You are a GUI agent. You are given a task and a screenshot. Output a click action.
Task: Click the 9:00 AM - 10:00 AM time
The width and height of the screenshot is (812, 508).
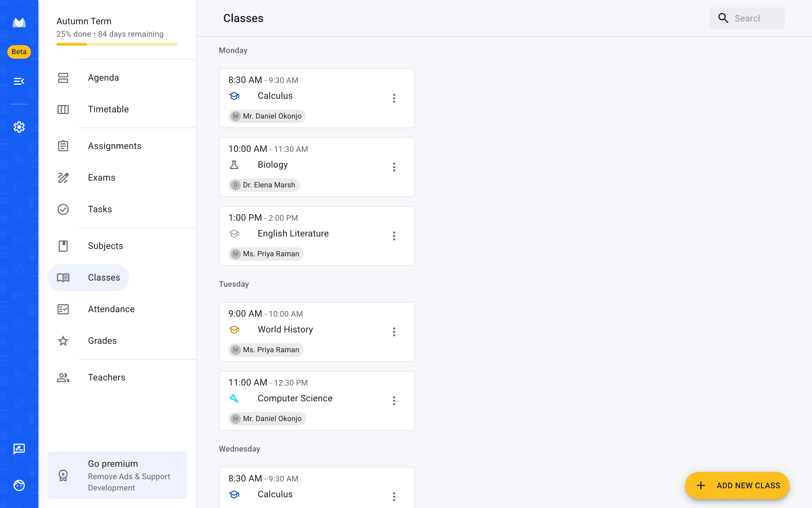click(x=265, y=314)
